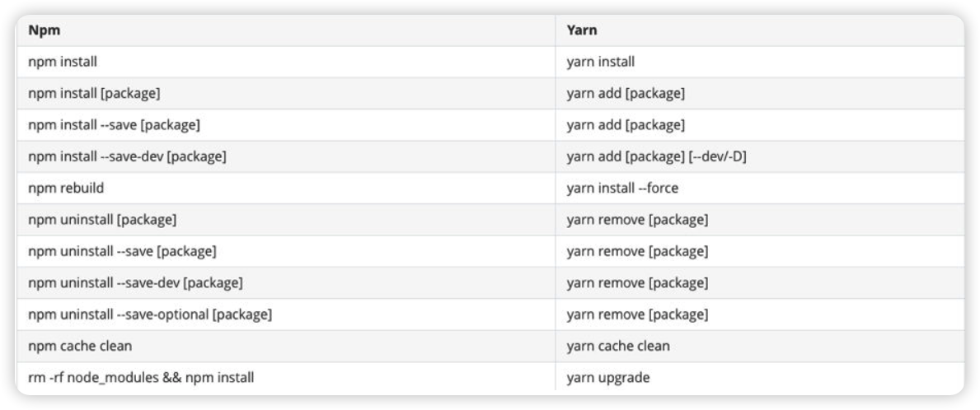Click 'npm uninstall [package]' cell
The height and width of the screenshot is (410, 980).
point(286,220)
